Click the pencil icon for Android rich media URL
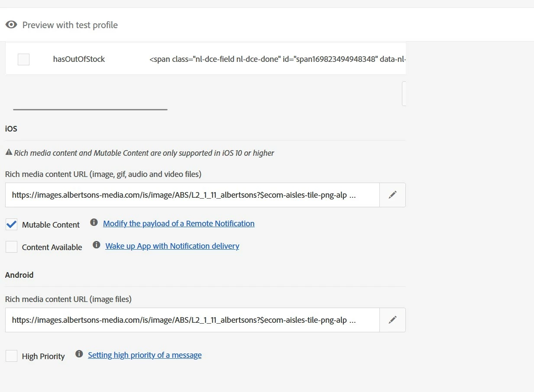The image size is (534, 392). pyautogui.click(x=392, y=320)
